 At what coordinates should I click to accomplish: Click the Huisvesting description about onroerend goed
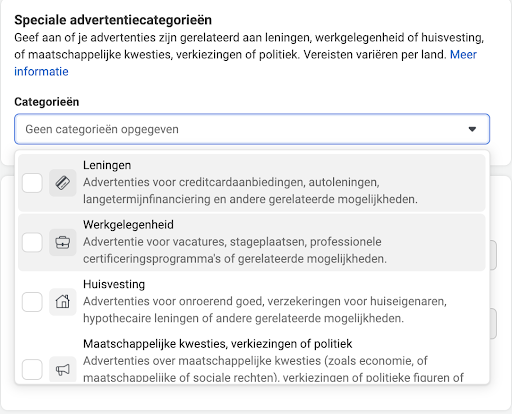[x=265, y=310]
